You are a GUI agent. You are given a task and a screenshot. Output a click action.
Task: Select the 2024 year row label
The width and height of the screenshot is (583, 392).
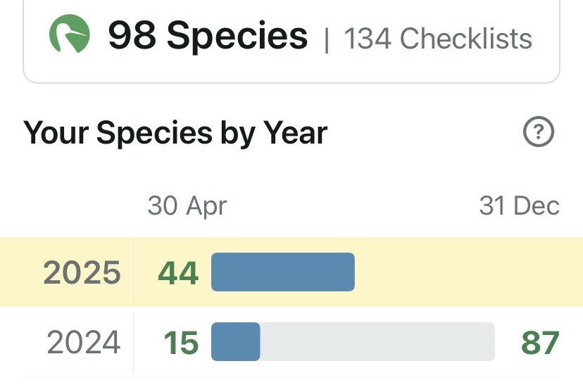click(x=84, y=342)
